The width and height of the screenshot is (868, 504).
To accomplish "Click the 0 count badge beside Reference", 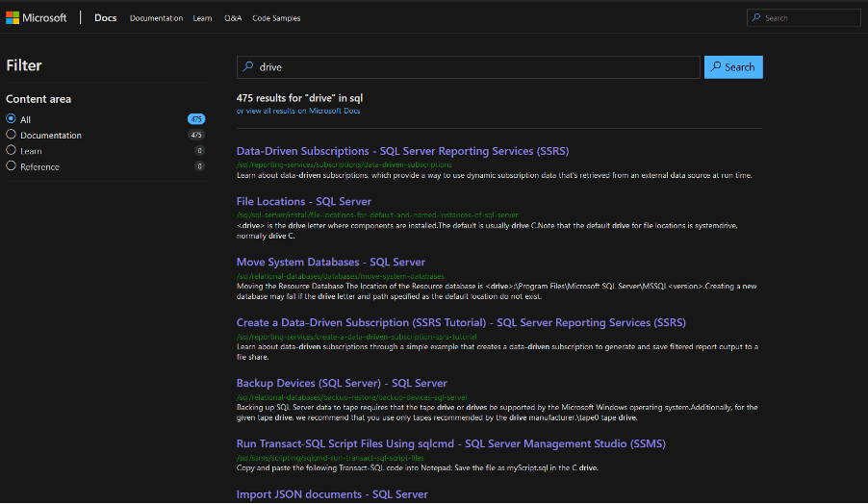I will pos(200,166).
